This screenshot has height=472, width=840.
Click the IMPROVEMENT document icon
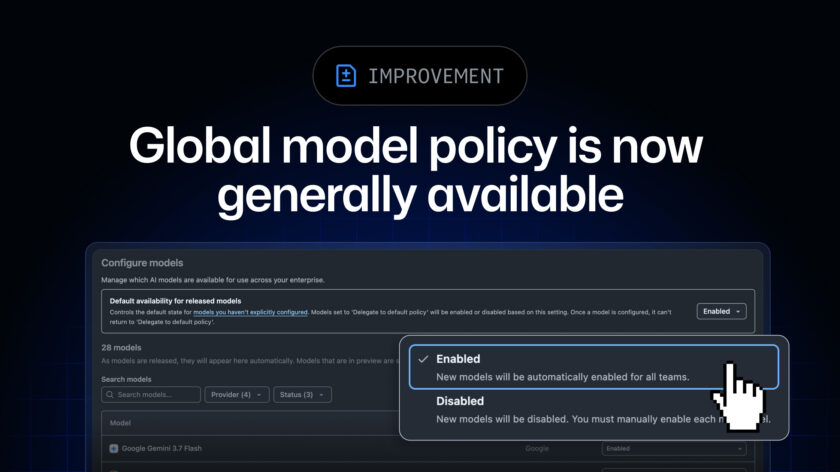click(346, 76)
